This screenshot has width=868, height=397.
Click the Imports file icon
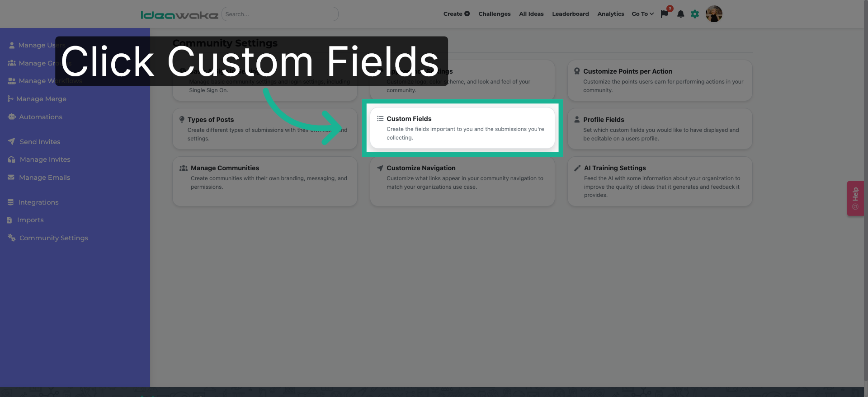9,220
